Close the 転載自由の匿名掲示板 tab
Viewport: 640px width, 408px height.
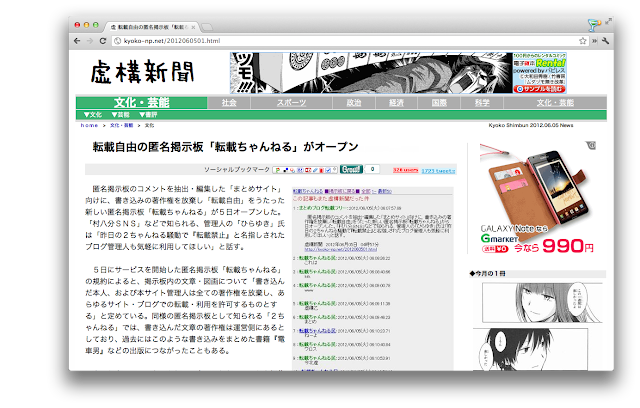[x=193, y=27]
